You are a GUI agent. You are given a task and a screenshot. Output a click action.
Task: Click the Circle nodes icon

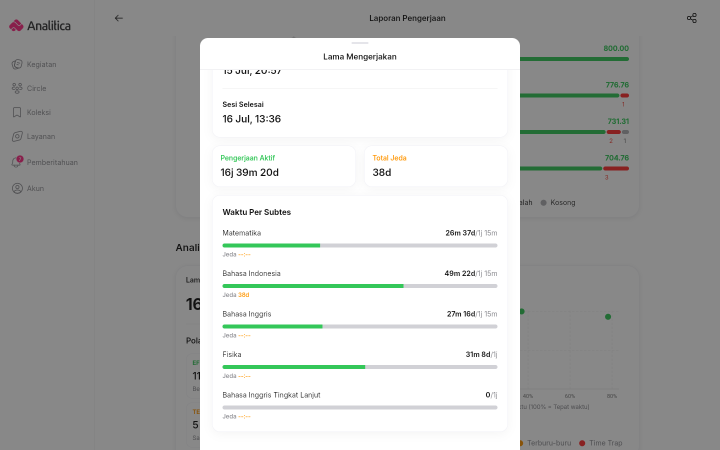17,88
